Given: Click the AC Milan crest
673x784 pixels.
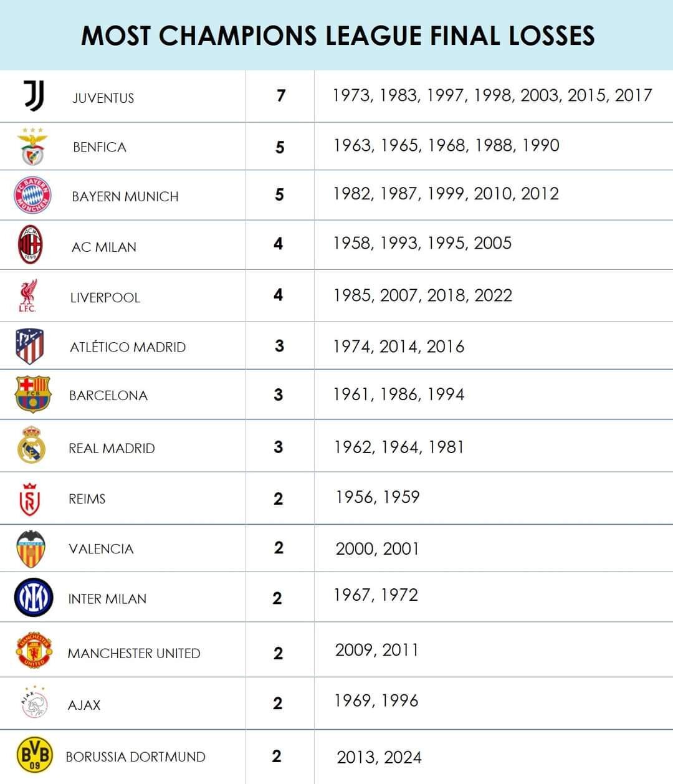Looking at the screenshot, I should 31,245.
